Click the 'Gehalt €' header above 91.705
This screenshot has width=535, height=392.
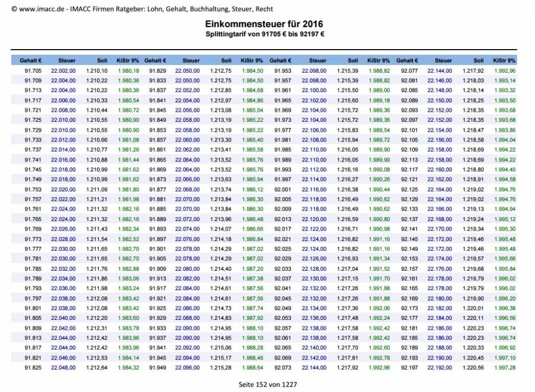pyautogui.click(x=31, y=61)
